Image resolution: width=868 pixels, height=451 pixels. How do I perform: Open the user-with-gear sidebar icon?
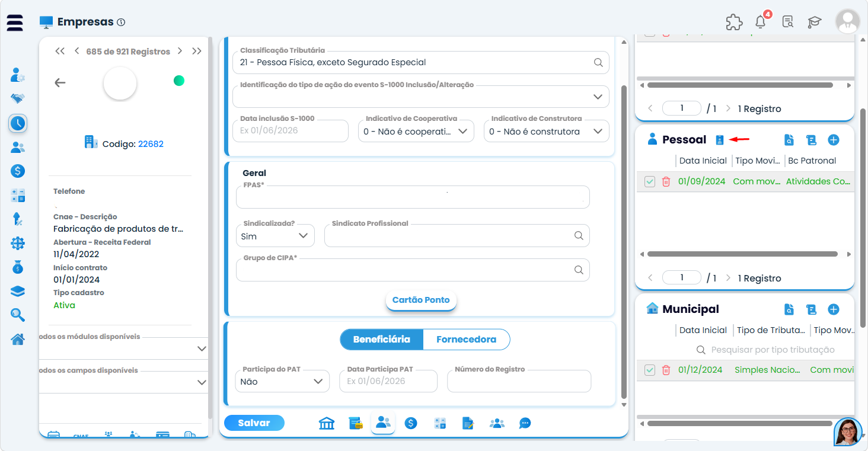click(18, 75)
